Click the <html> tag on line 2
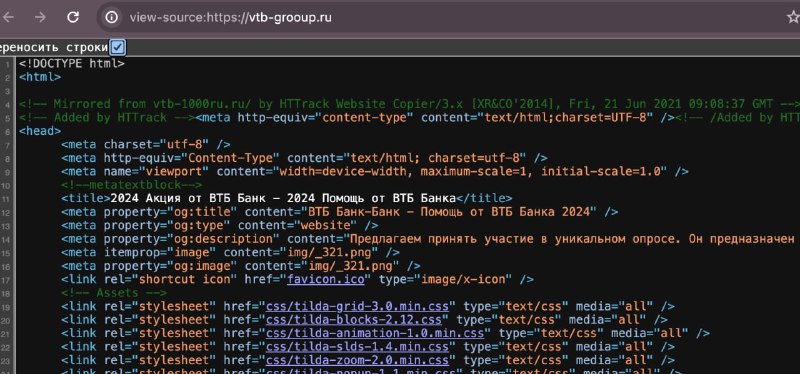Image resolution: width=800 pixels, height=374 pixels. (x=40, y=77)
